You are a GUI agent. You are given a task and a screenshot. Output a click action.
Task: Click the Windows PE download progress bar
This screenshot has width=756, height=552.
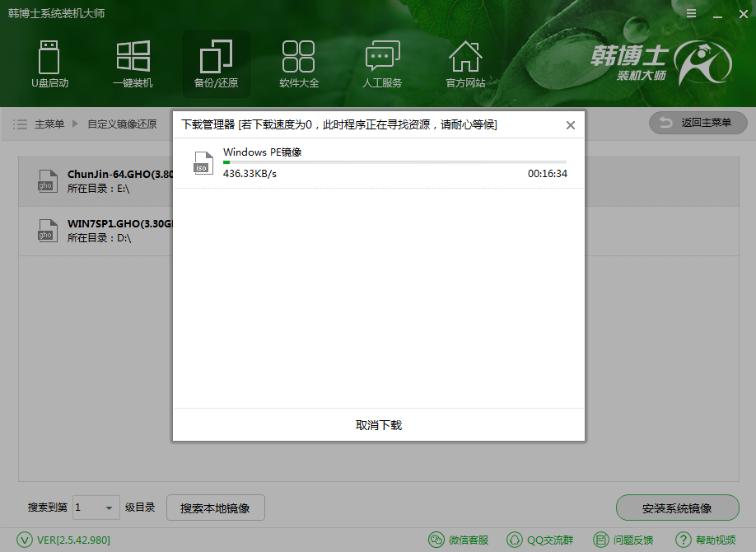395,162
